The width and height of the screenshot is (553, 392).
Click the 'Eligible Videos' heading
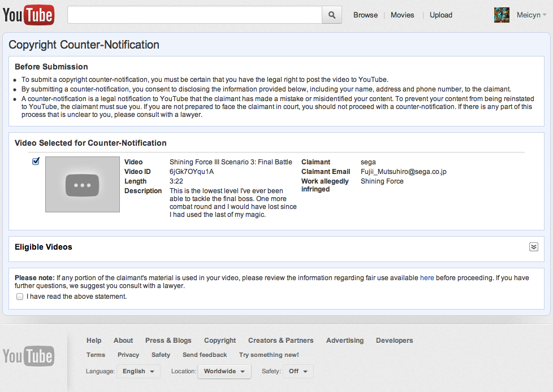pyautogui.click(x=44, y=247)
